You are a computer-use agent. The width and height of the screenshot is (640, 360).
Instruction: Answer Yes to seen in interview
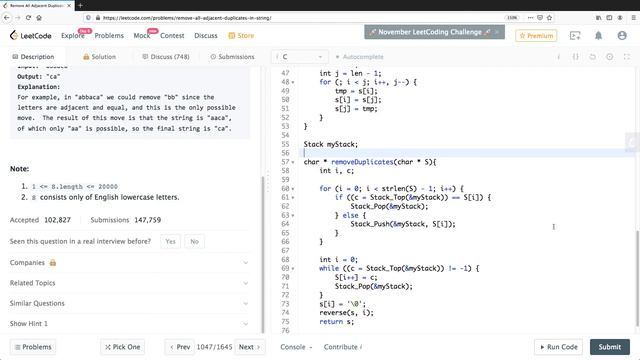171,242
